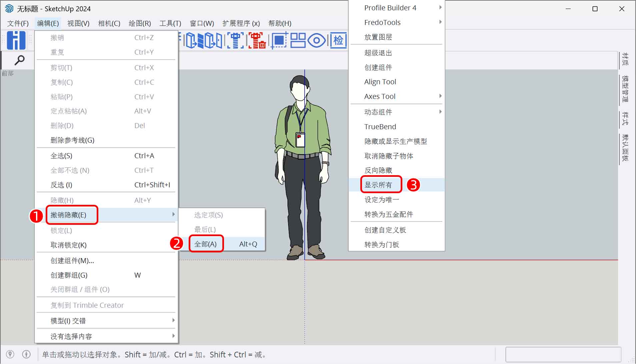Screen dimensions: 636x364
Task: Expand the 动态组件 submenu arrow
Action: click(441, 112)
